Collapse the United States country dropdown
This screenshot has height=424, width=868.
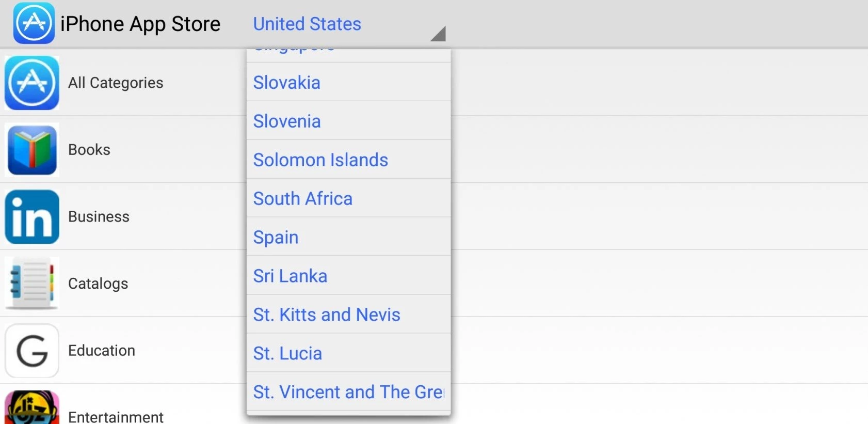[x=307, y=24]
